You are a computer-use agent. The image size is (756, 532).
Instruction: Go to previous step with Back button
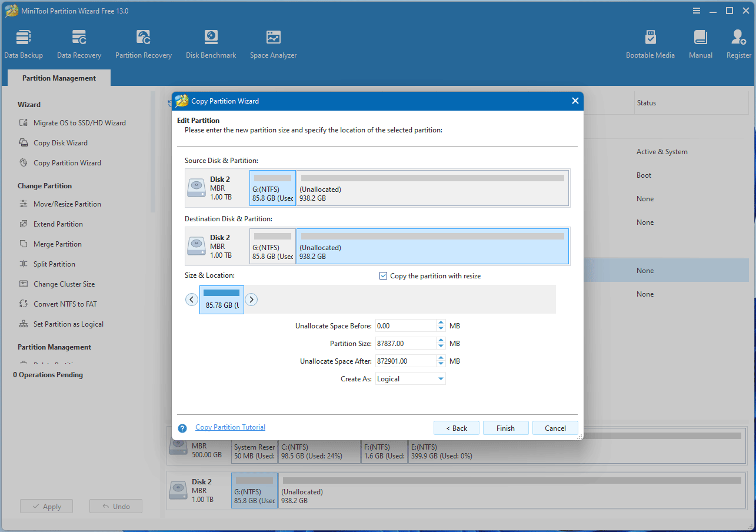point(456,428)
